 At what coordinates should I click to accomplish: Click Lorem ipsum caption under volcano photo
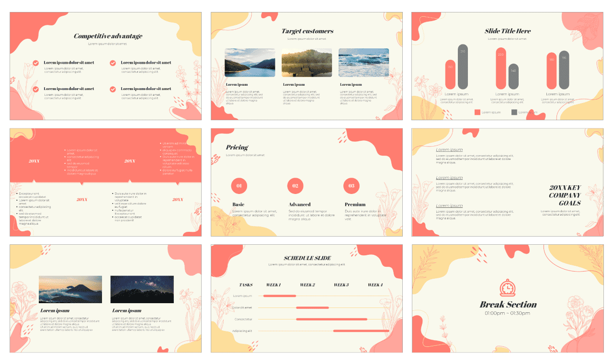click(x=55, y=311)
